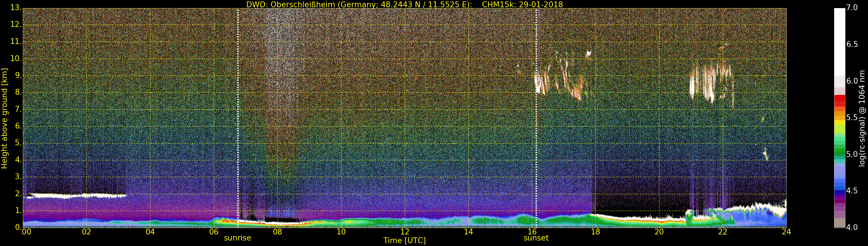Click the "Height above ground [km]" label
868x246 pixels.
[x=4, y=118]
